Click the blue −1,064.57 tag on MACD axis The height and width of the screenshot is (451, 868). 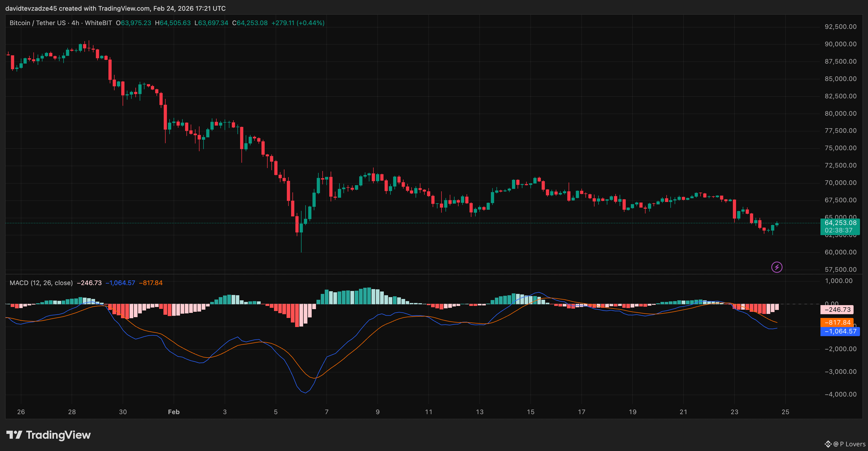[x=840, y=331]
